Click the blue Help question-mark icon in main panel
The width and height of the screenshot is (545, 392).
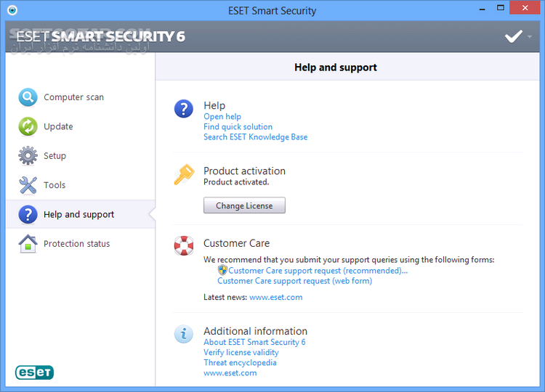184,109
